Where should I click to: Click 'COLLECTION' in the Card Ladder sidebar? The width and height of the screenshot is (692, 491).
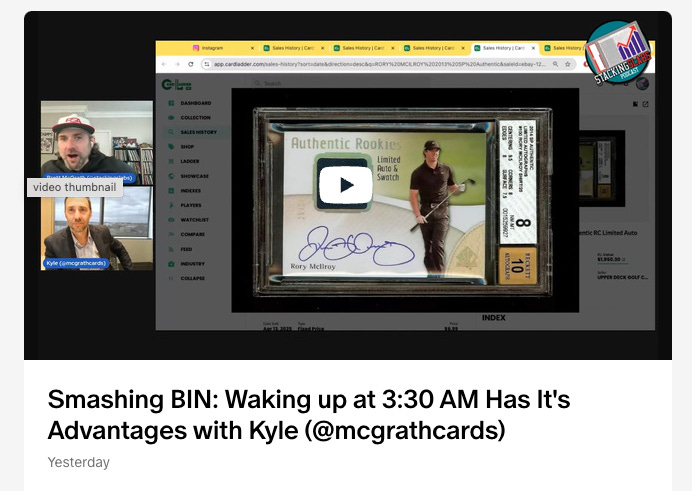(195, 117)
